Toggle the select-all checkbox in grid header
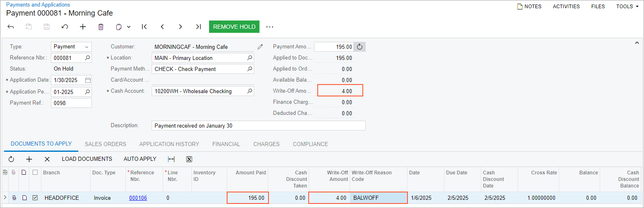The height and width of the screenshot is (208, 644). coord(35,173)
